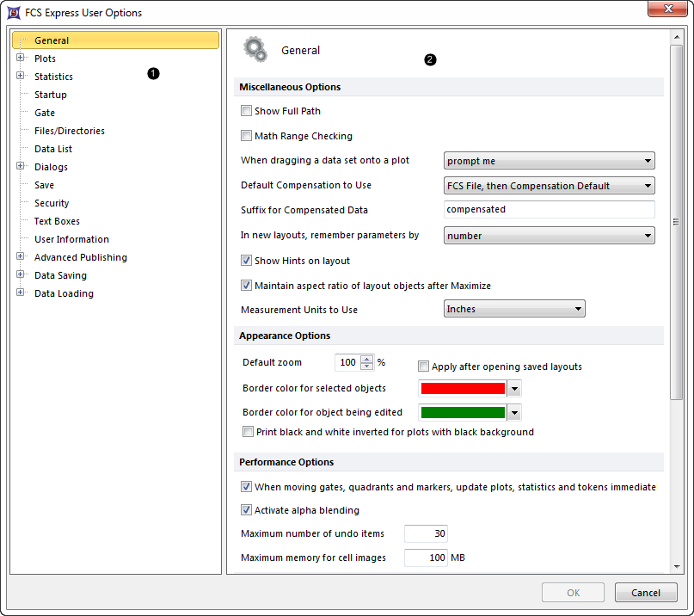Expand the Plots tree node
The width and height of the screenshot is (694, 616).
pyautogui.click(x=21, y=59)
